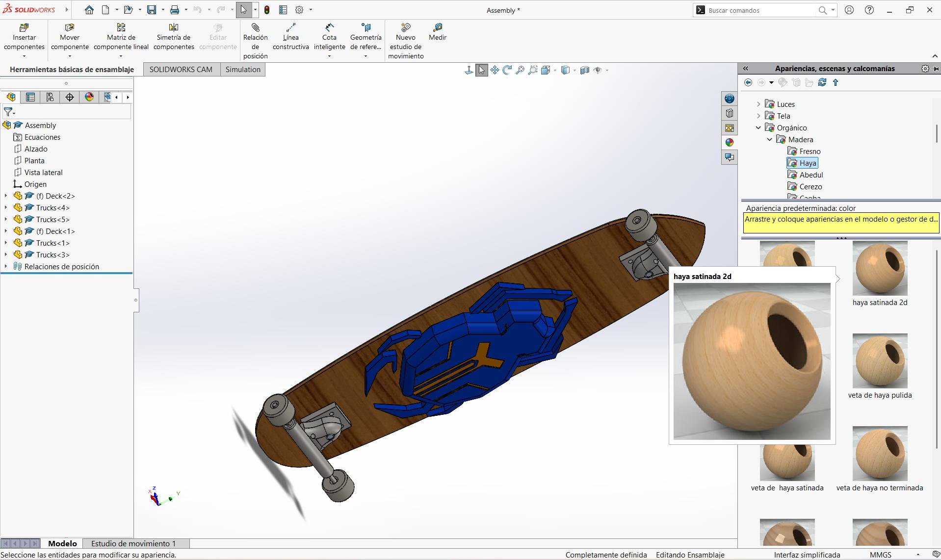941x560 pixels.
Task: Open the Medir tool
Action: pyautogui.click(x=437, y=33)
